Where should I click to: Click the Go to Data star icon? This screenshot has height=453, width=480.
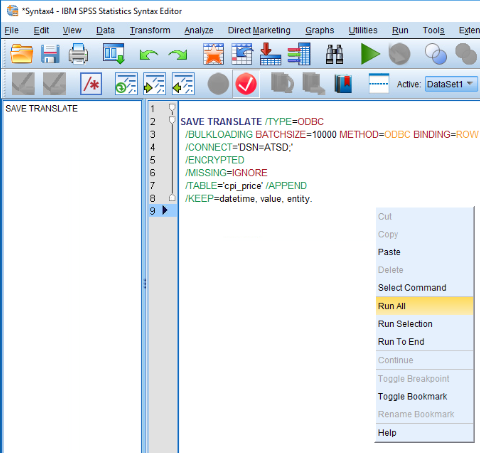point(213,54)
